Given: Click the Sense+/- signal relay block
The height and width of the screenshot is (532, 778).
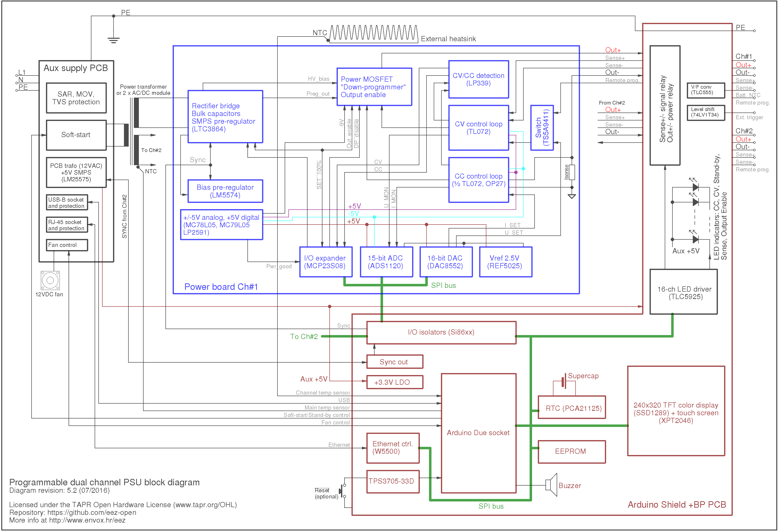Looking at the screenshot, I should pyautogui.click(x=665, y=106).
